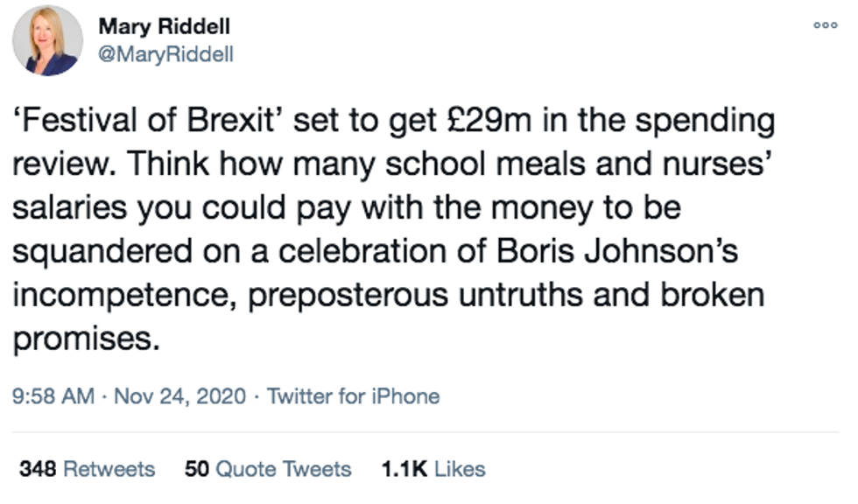
Task: Click the word "incompetence" in the tweet
Action: point(122,296)
